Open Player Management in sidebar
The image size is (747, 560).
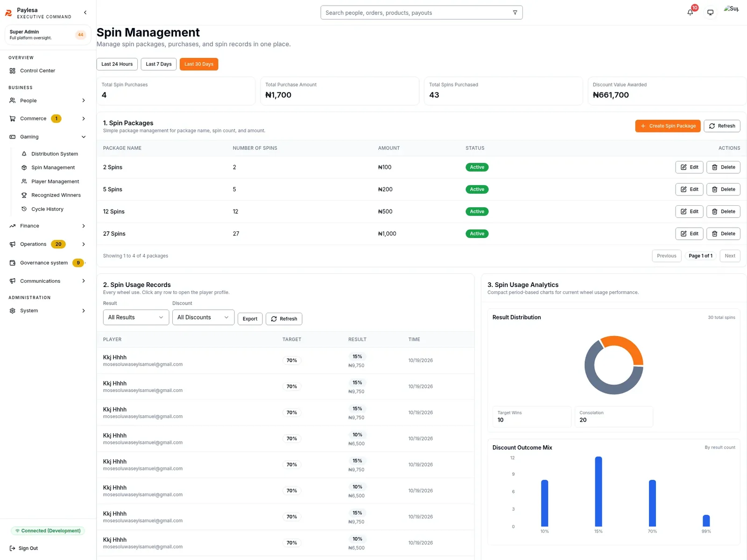54,182
